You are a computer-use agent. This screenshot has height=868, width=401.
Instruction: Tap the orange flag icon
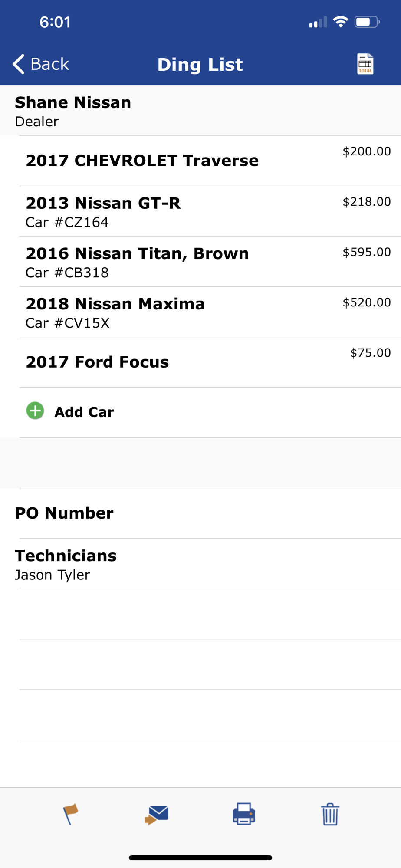[70, 814]
